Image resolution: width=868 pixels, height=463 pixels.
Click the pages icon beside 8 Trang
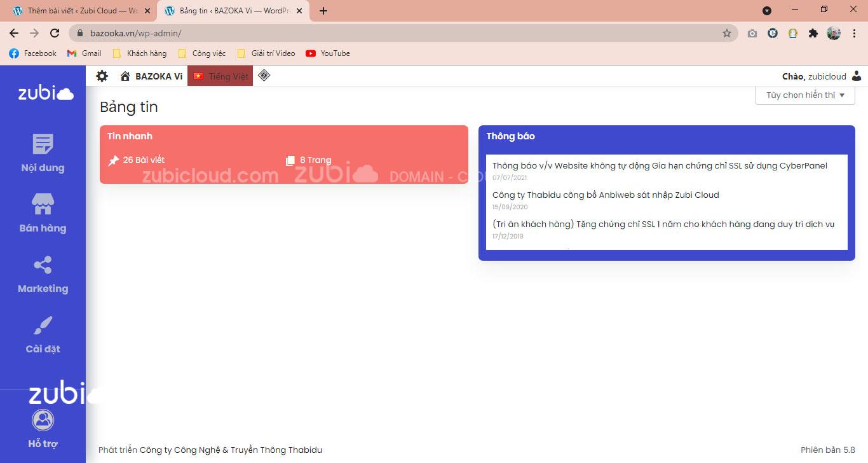(x=290, y=160)
